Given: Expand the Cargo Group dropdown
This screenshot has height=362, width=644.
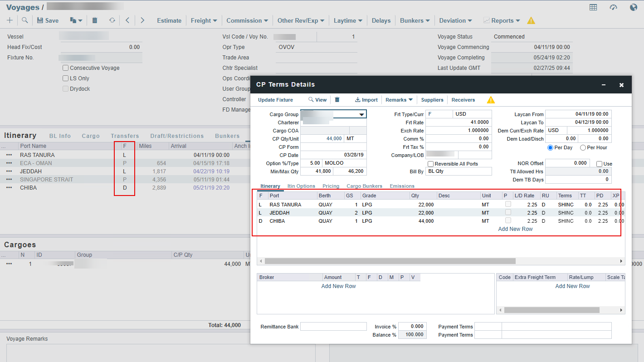Looking at the screenshot, I should (x=361, y=114).
